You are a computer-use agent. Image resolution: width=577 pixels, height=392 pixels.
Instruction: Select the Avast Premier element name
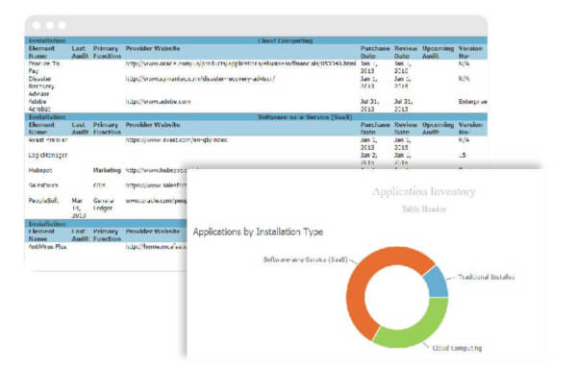coord(48,140)
